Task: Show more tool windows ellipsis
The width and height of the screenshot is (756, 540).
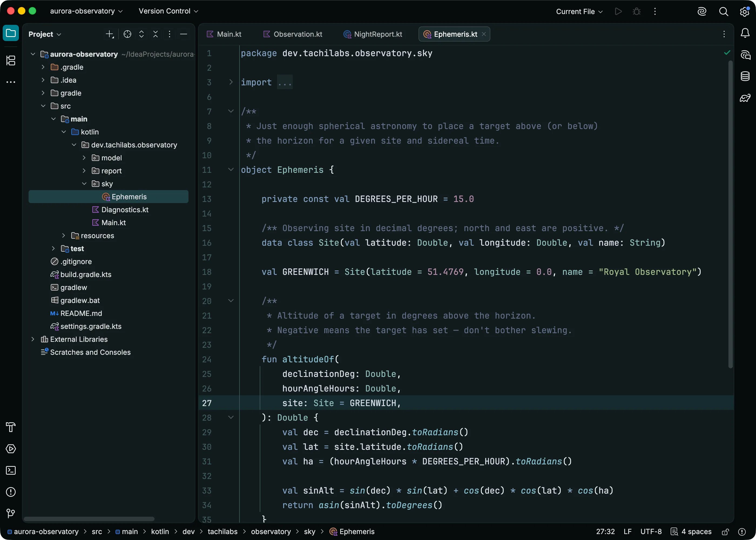Action: (x=11, y=82)
